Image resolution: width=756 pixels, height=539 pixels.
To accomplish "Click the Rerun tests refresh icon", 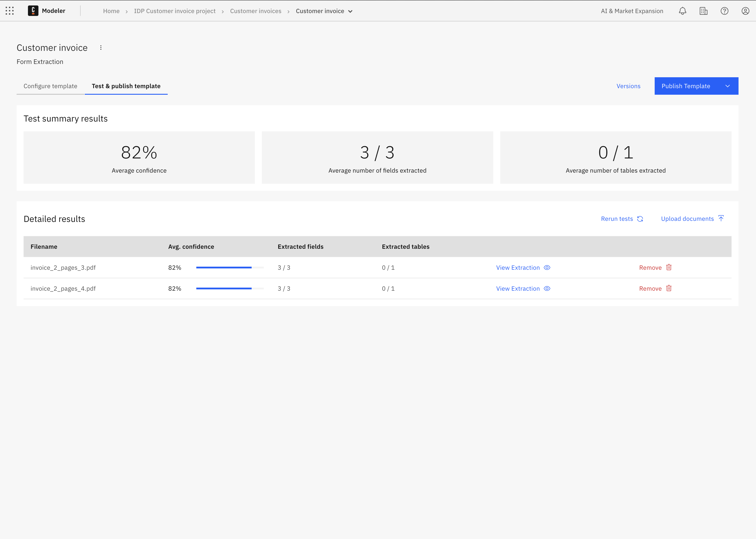I will point(640,219).
